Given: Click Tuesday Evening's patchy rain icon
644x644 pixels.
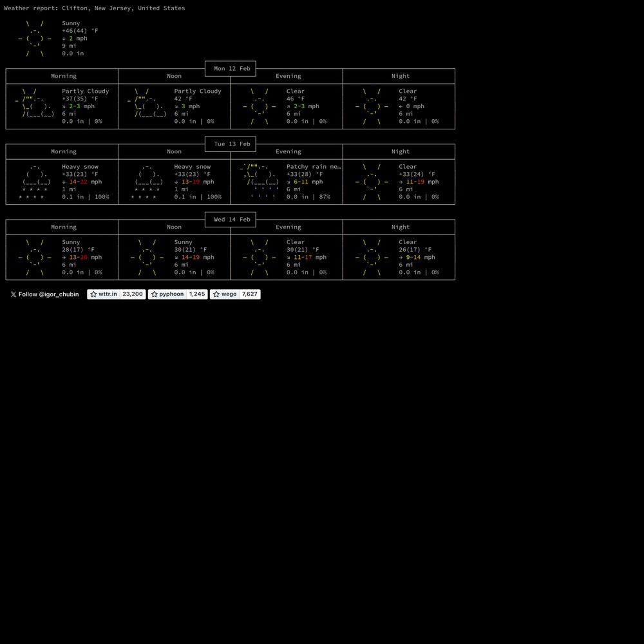Looking at the screenshot, I should click(260, 182).
